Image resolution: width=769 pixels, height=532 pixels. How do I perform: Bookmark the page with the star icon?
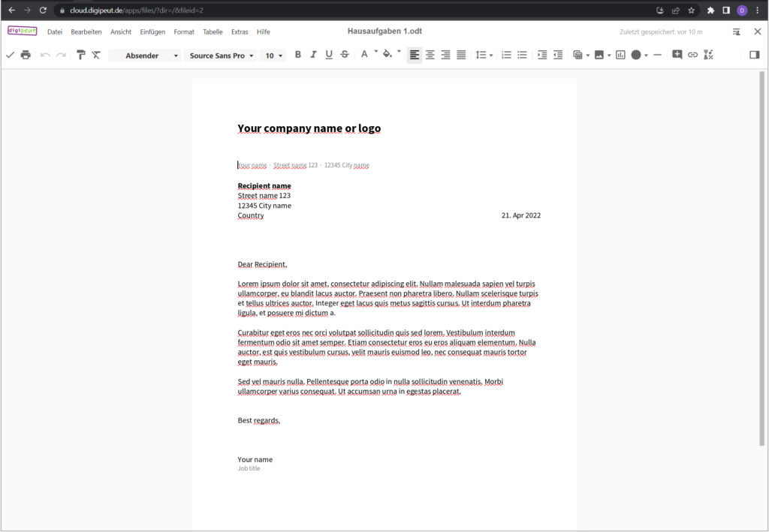pyautogui.click(x=691, y=11)
